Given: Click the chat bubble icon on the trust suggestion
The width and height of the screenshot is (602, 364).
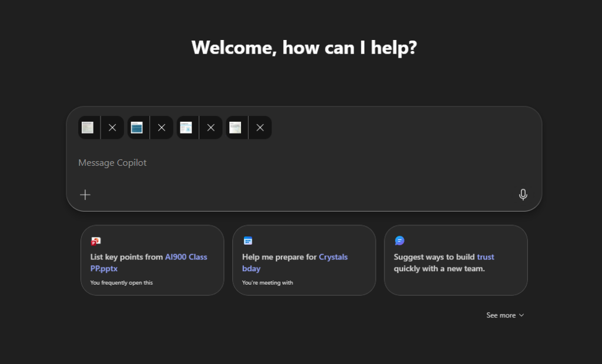Looking at the screenshot, I should (399, 241).
